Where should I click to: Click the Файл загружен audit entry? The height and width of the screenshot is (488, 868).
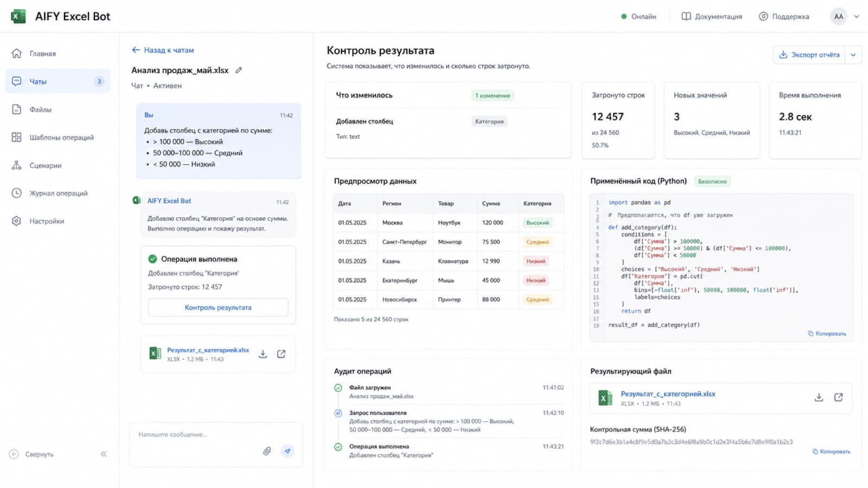pos(450,391)
